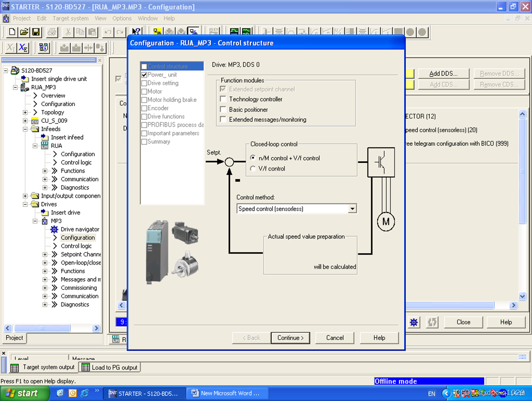Enable the Basic positioner checkbox
Screen dimensions: 532x401
point(223,109)
